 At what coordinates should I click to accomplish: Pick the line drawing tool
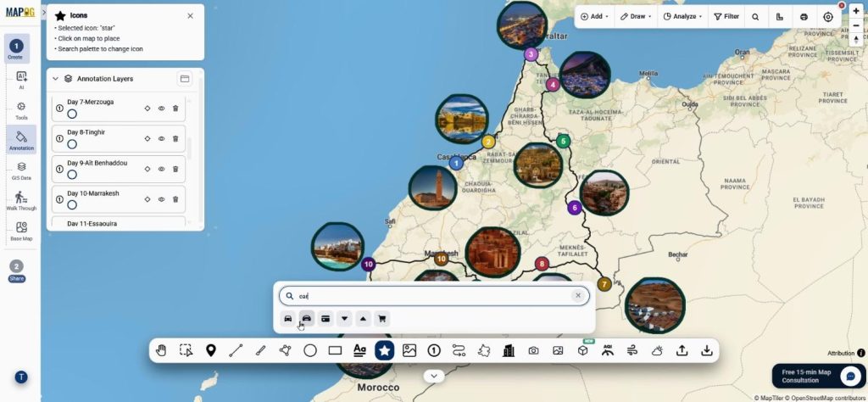(x=236, y=350)
